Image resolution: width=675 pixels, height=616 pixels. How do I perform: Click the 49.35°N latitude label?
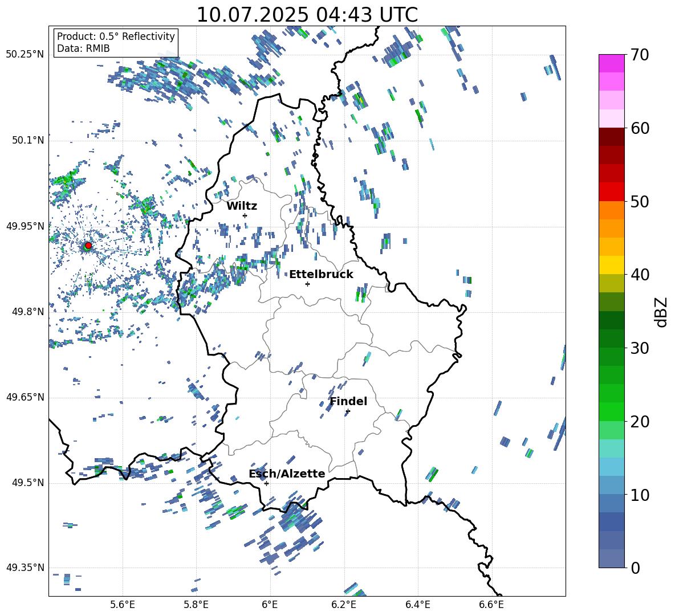[x=25, y=568]
